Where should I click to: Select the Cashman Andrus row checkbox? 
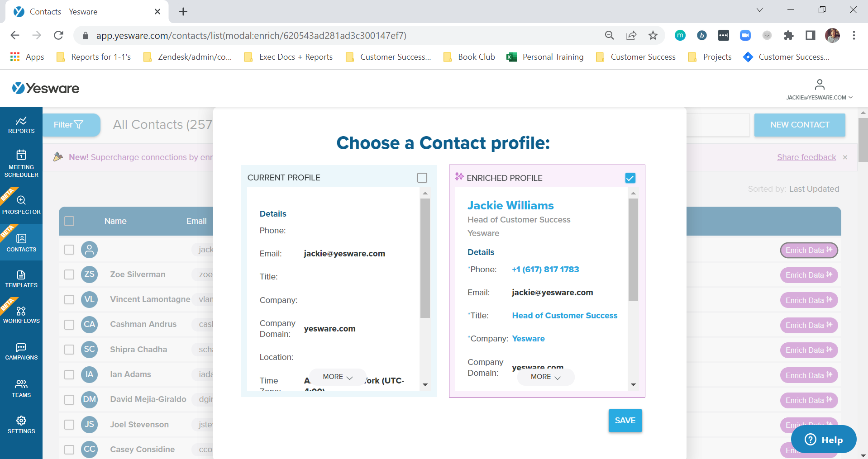(x=69, y=325)
